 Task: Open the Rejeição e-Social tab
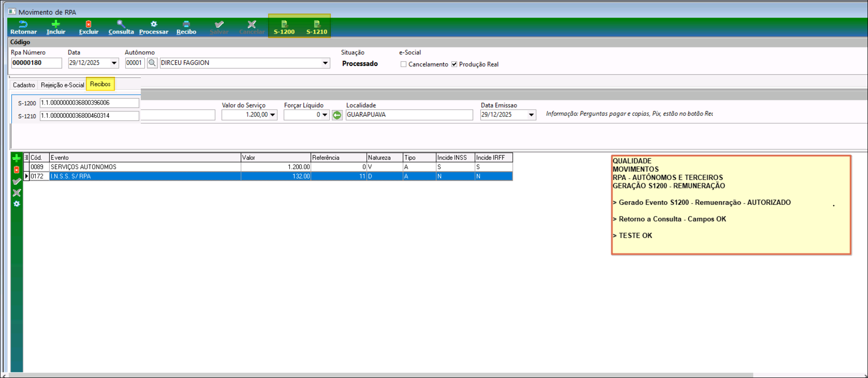62,85
